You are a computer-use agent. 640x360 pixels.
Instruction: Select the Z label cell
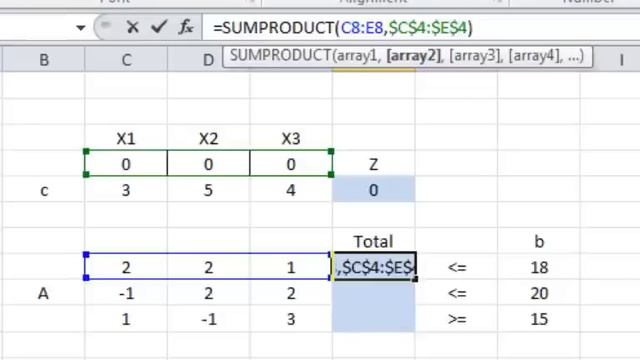pyautogui.click(x=373, y=164)
